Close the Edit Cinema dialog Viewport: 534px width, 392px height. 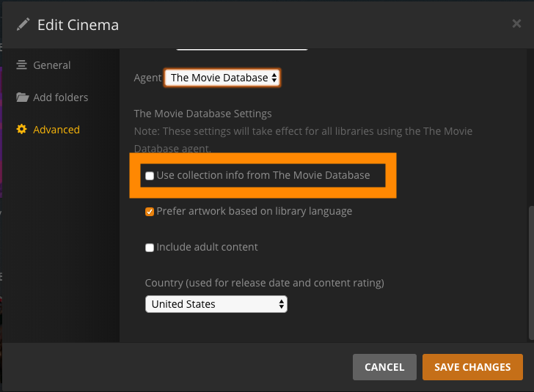point(516,24)
